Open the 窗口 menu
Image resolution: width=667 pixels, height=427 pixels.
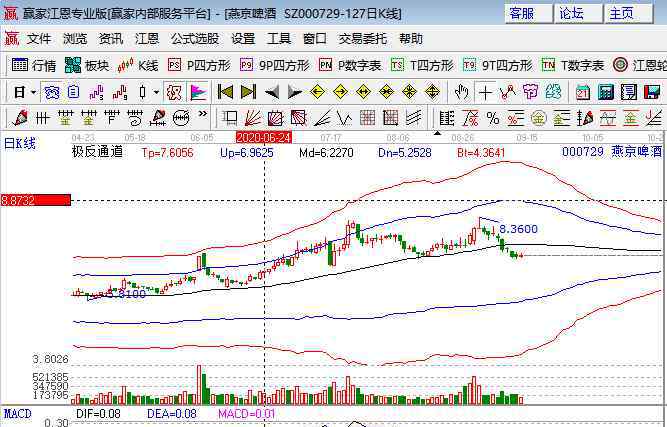coord(315,39)
